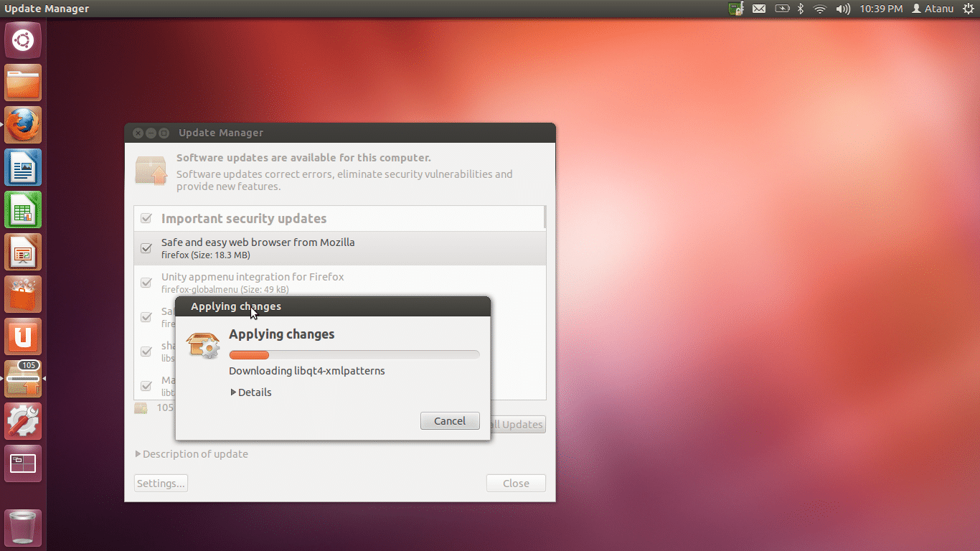Toggle the firefox (Size: 18.3 MB) update checkbox
The width and height of the screenshot is (980, 551).
(x=146, y=248)
